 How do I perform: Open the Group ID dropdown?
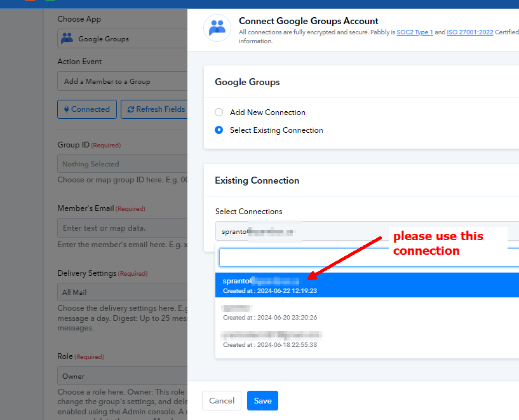(x=123, y=164)
